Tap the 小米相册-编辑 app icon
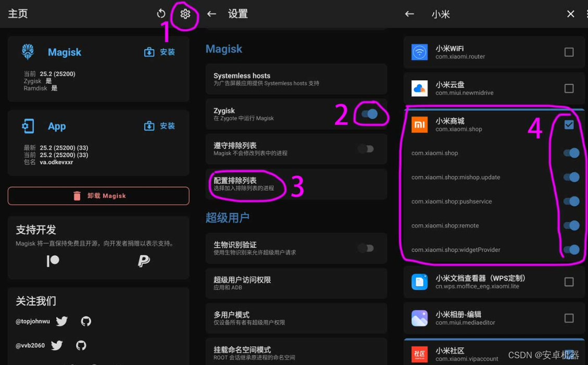Viewport: 588px width, 365px height. pos(419,318)
